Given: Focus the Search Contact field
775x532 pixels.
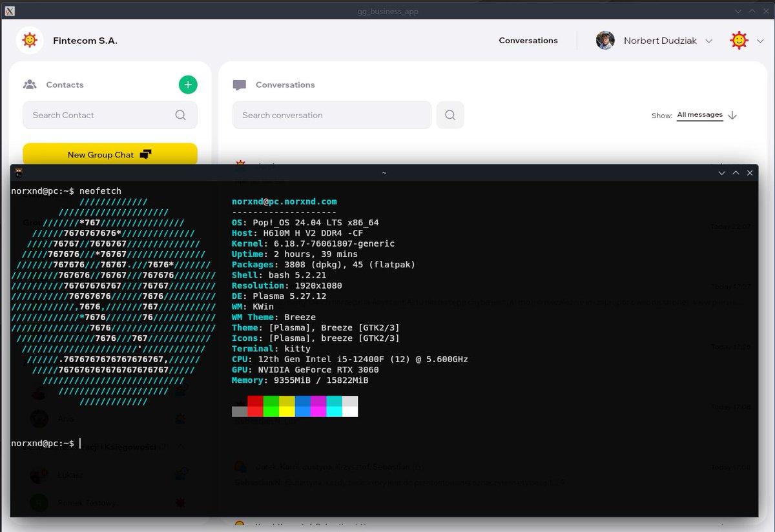Looking at the screenshot, I should pos(110,115).
